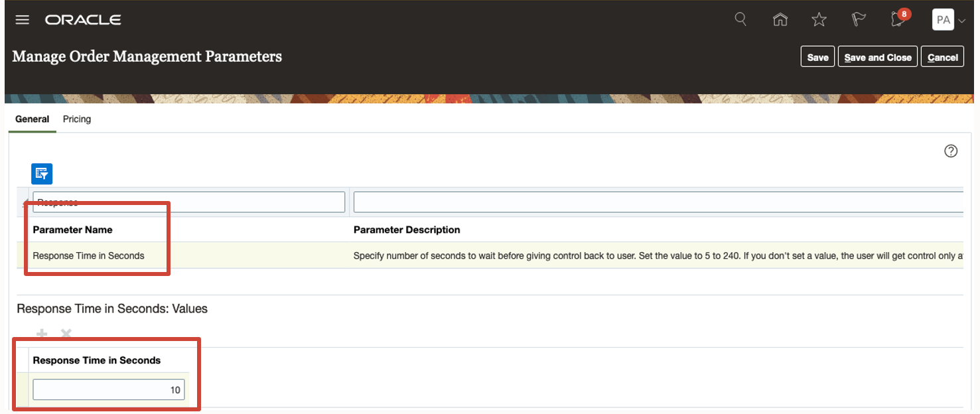Click the Save button
This screenshot has height=414, width=980.
[817, 56]
